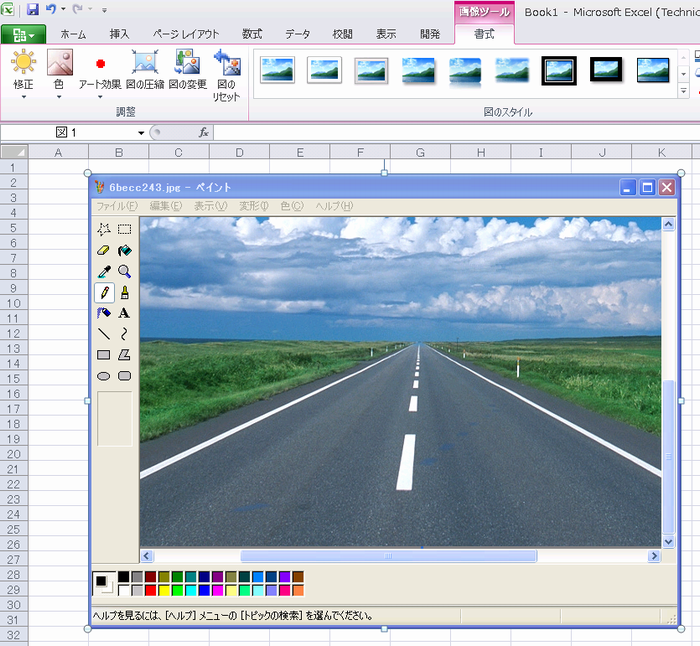This screenshot has height=646, width=700.
Task: Select the Ellipse tool in Paint
Action: [x=104, y=376]
